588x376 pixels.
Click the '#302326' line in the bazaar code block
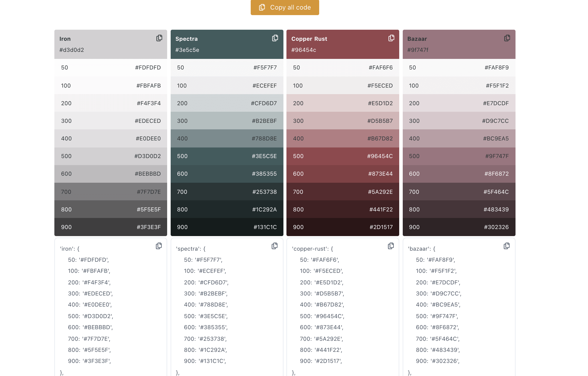click(x=437, y=361)
